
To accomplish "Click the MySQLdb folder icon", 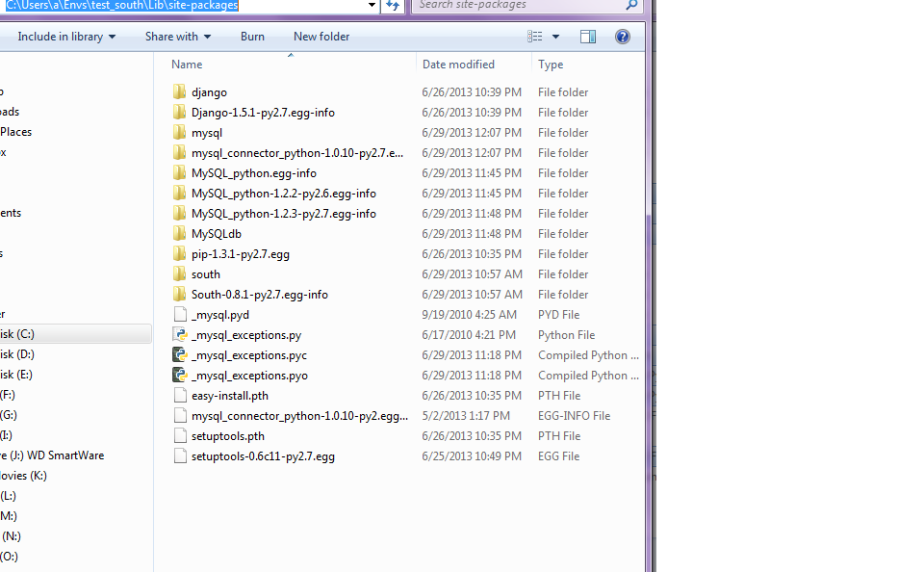I will [180, 233].
